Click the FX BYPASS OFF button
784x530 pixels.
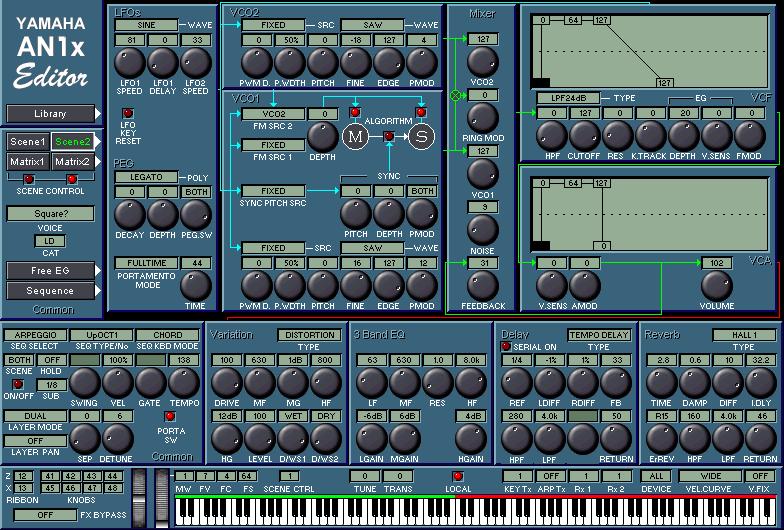click(x=45, y=515)
